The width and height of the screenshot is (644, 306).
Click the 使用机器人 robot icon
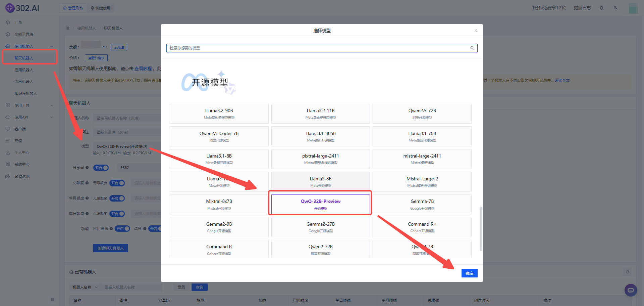8,46
